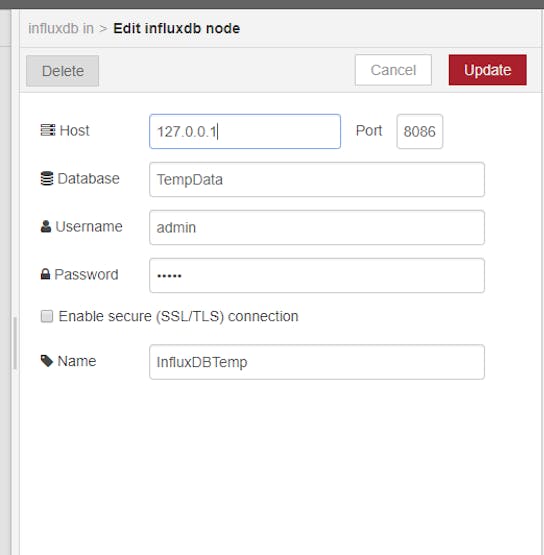
Task: Enable secure SSL/TLS connection checkbox
Action: tap(47, 316)
